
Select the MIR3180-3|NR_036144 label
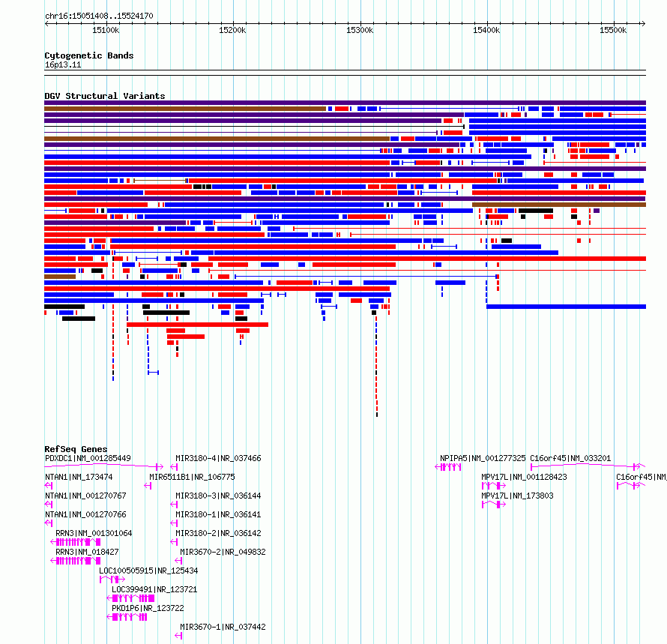click(218, 496)
